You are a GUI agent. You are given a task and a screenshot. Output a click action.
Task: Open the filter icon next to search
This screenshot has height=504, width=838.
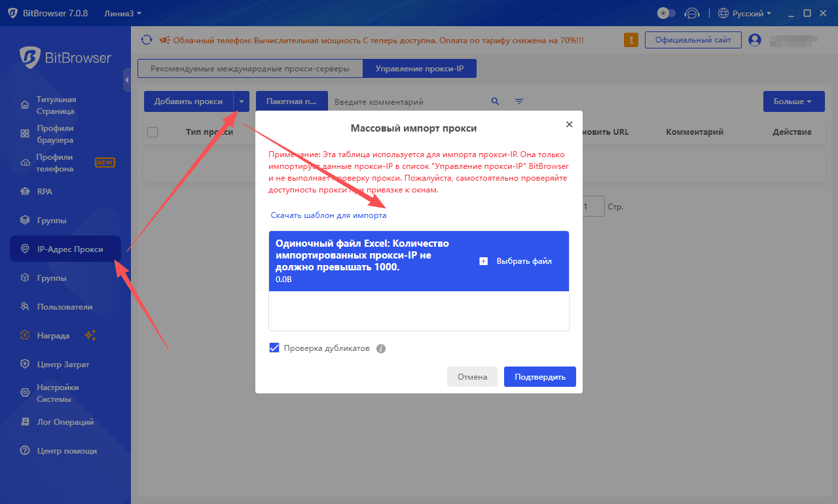(x=519, y=101)
